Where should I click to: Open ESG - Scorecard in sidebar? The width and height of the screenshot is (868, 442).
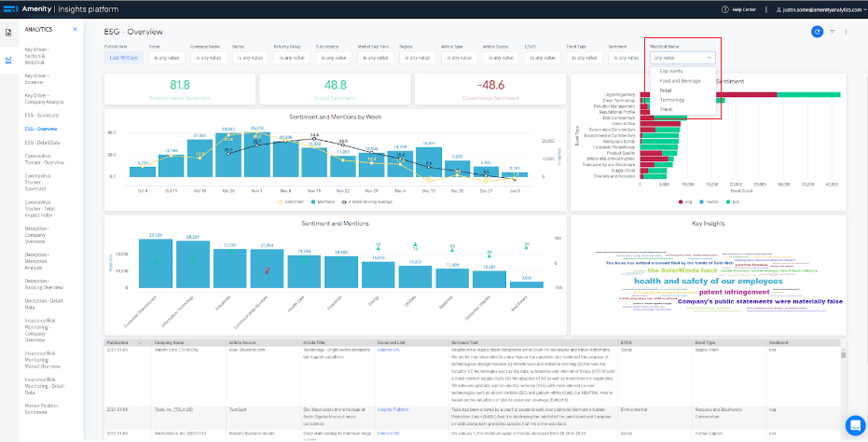click(x=42, y=116)
